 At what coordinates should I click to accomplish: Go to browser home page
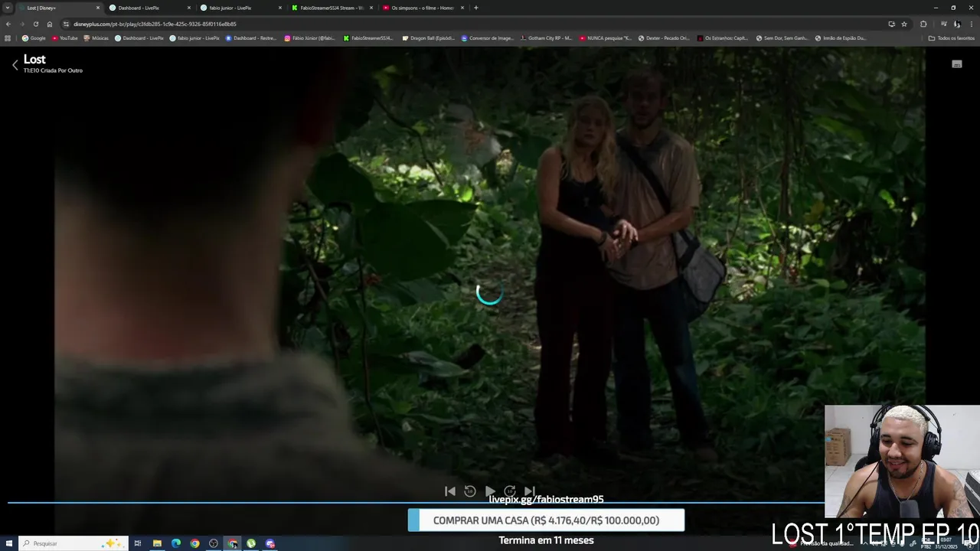pos(49,24)
